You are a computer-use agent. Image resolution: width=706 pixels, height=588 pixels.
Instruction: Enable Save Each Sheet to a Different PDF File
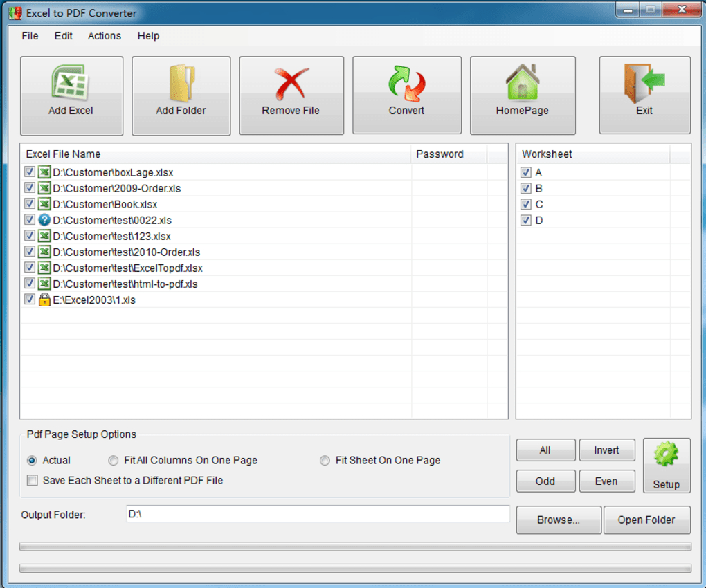click(x=32, y=480)
